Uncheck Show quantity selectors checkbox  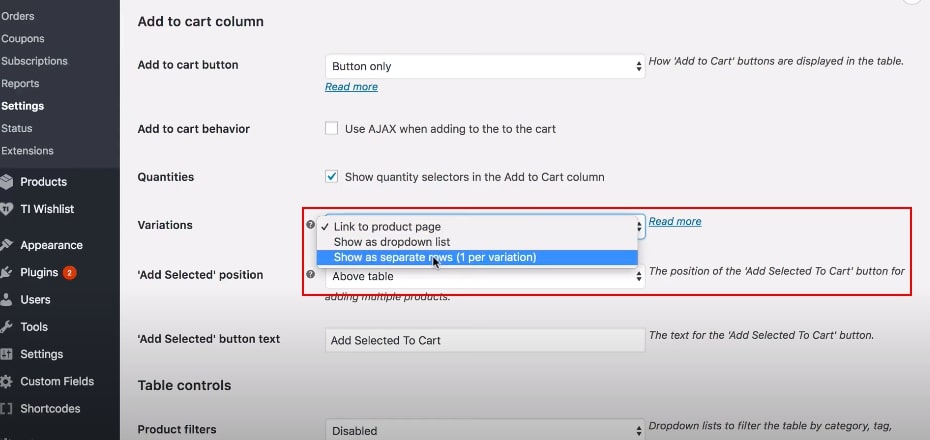(332, 177)
